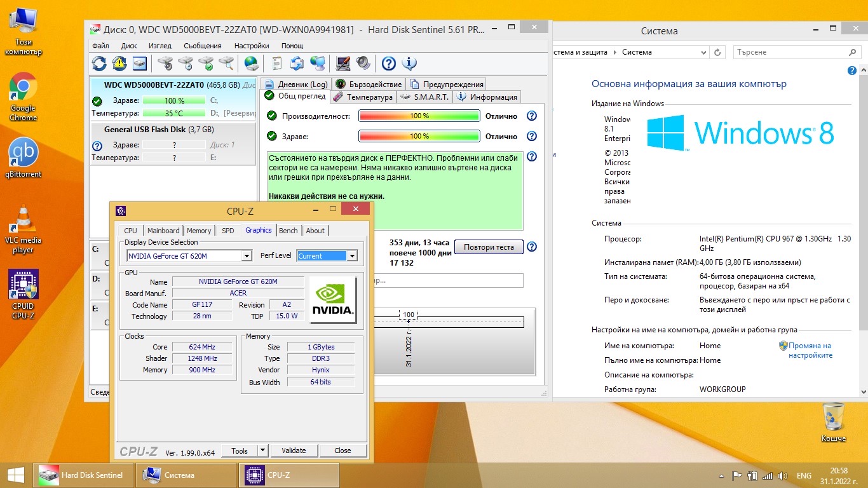This screenshot has height=488, width=868.
Task: Click the Tools button in CPU-Z
Action: (240, 451)
